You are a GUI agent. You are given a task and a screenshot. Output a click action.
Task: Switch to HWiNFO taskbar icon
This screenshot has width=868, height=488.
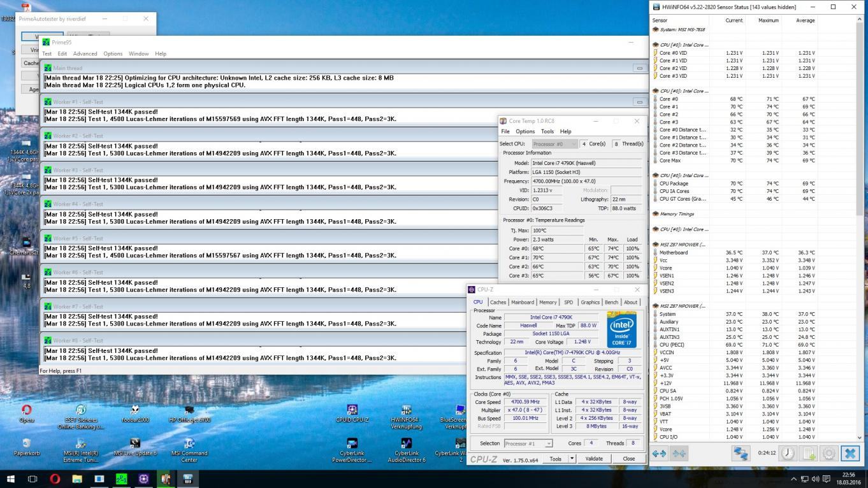187,479
